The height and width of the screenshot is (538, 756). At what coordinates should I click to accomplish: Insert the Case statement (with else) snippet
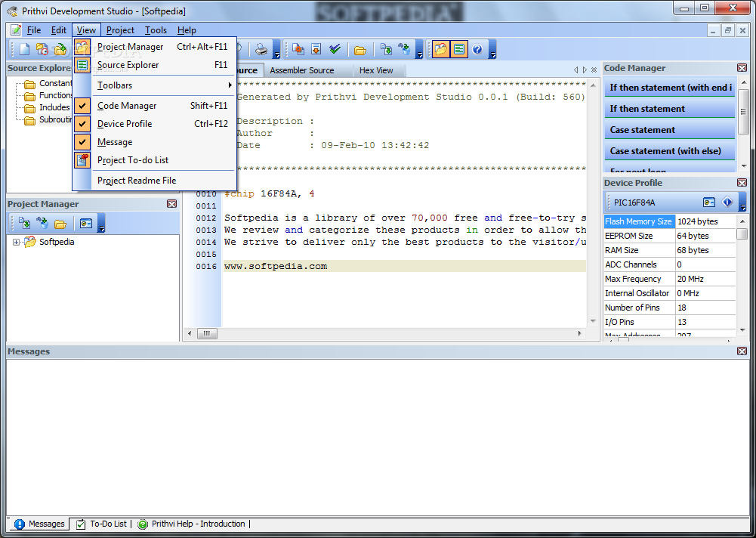(670, 152)
